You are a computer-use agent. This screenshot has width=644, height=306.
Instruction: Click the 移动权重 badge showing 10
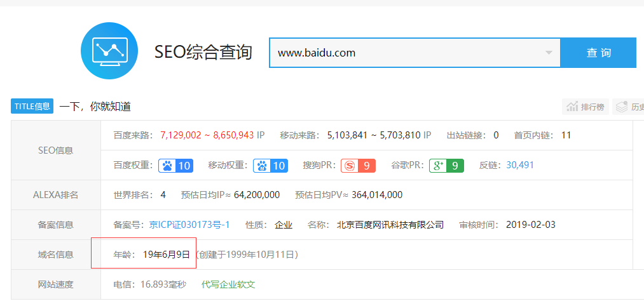(270, 166)
